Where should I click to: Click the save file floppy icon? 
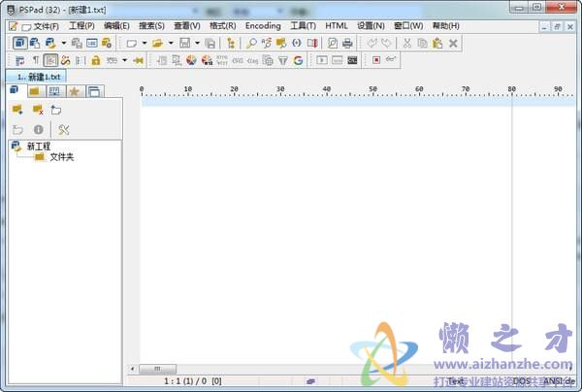185,43
